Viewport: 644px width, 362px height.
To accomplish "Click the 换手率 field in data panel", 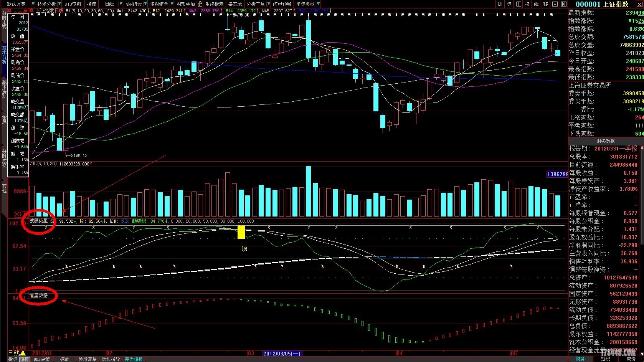I will [18, 167].
